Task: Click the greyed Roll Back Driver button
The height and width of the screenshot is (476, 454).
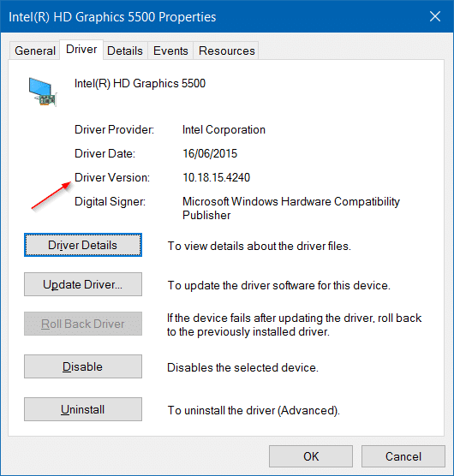Action: (83, 324)
